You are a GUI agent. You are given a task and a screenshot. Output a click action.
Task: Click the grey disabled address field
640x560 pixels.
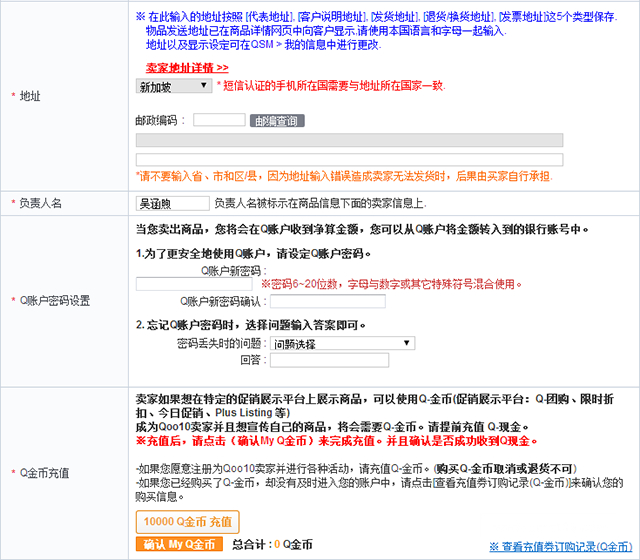pyautogui.click(x=348, y=140)
